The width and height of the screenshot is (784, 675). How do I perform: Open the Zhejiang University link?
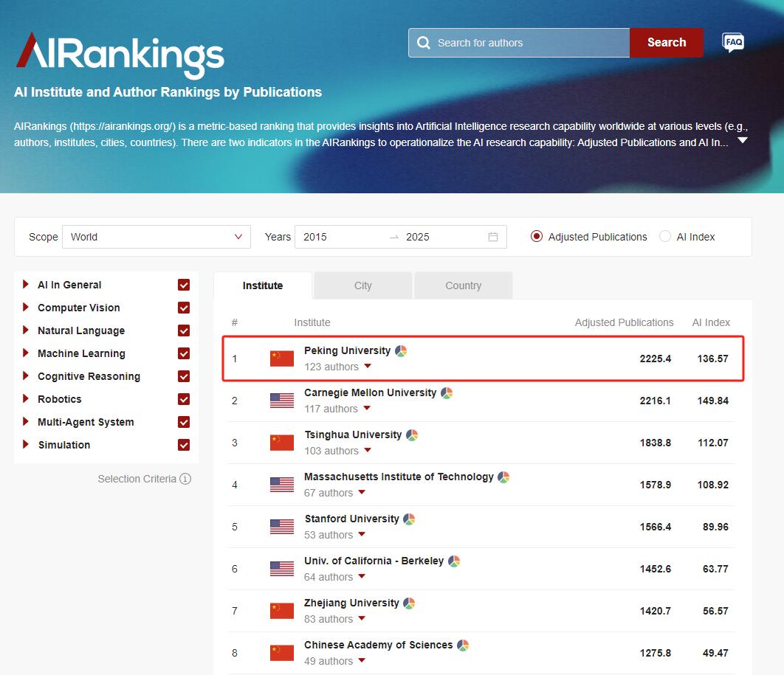(x=351, y=603)
